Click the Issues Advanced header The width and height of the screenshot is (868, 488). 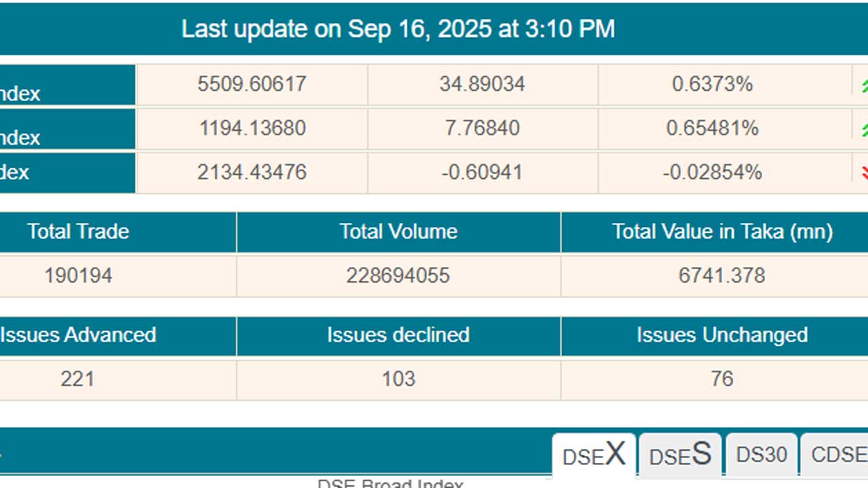(x=78, y=335)
